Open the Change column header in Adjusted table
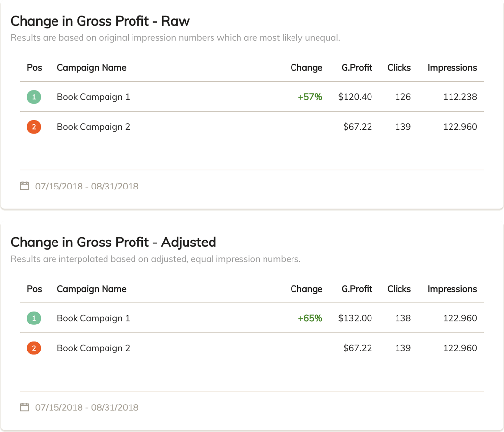 point(306,289)
